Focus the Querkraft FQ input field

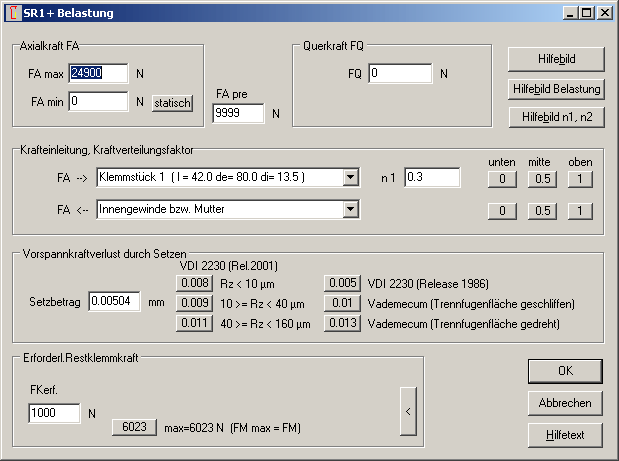[x=399, y=74]
